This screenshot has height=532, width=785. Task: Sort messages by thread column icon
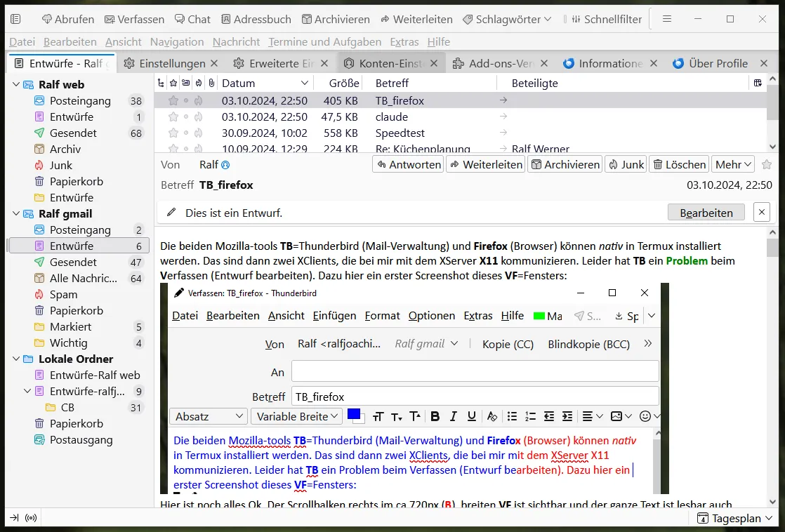pyautogui.click(x=161, y=83)
